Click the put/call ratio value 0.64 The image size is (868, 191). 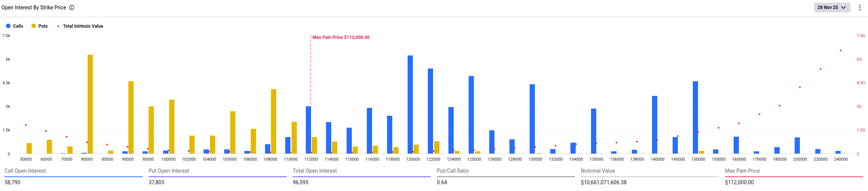(x=442, y=182)
